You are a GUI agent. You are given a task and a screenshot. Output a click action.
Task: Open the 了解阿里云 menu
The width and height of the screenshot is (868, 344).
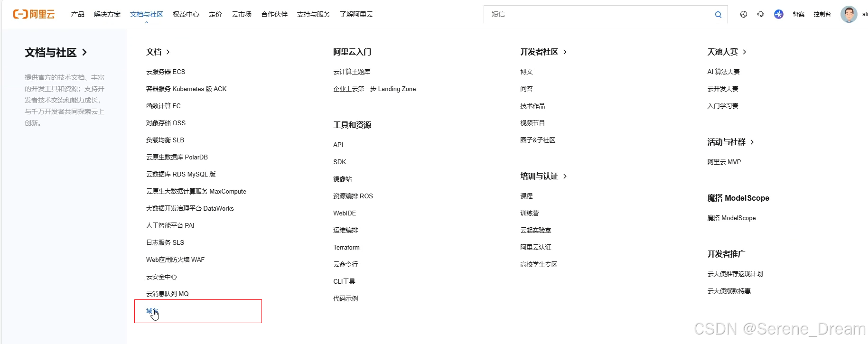356,14
